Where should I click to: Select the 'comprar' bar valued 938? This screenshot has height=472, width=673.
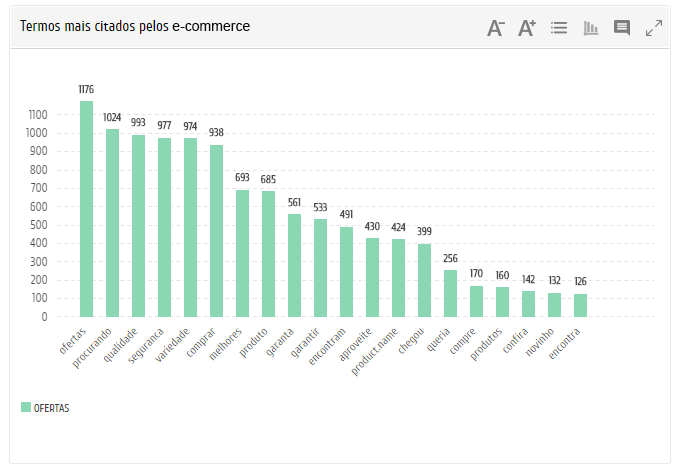[216, 231]
